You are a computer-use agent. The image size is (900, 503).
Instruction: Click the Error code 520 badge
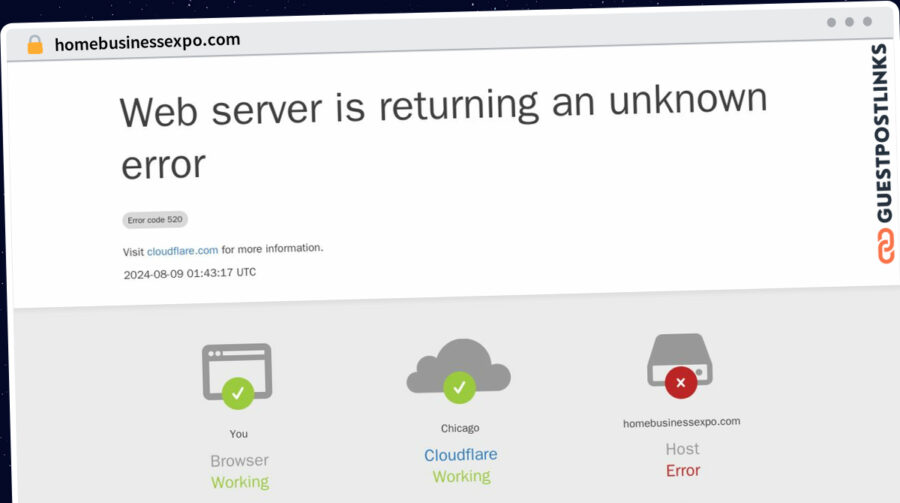[x=155, y=219]
